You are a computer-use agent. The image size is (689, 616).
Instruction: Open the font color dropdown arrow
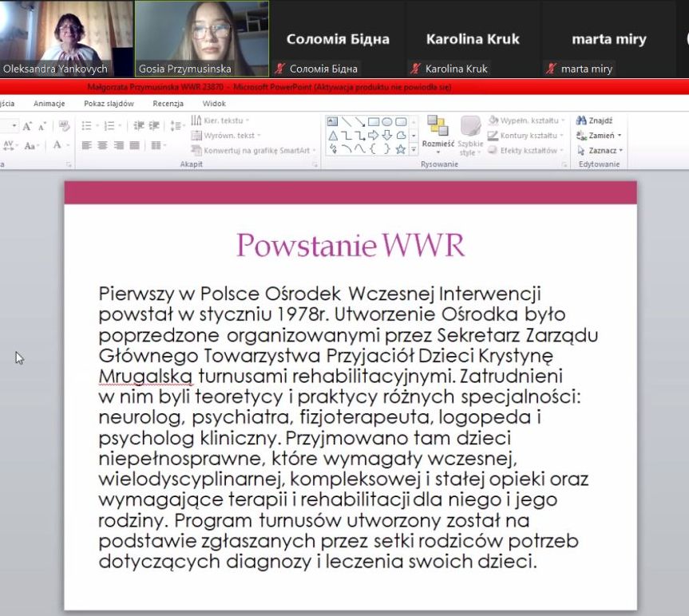coord(68,145)
